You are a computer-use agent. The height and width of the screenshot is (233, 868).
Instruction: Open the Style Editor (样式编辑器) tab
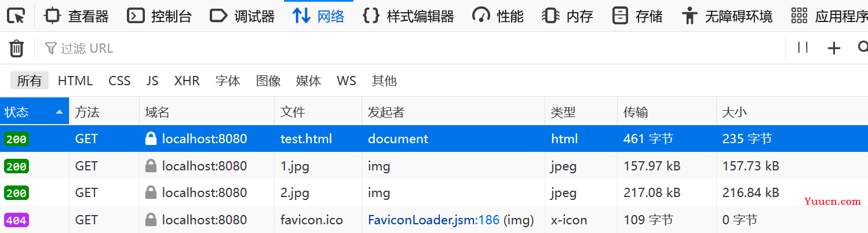tap(408, 16)
